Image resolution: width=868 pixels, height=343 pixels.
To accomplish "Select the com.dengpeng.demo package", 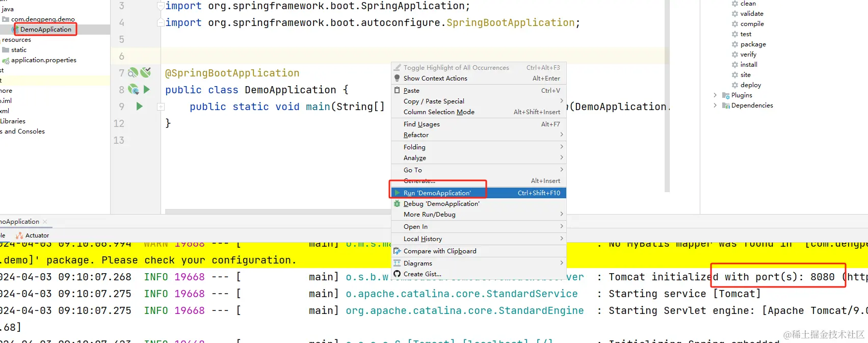I will tap(43, 19).
